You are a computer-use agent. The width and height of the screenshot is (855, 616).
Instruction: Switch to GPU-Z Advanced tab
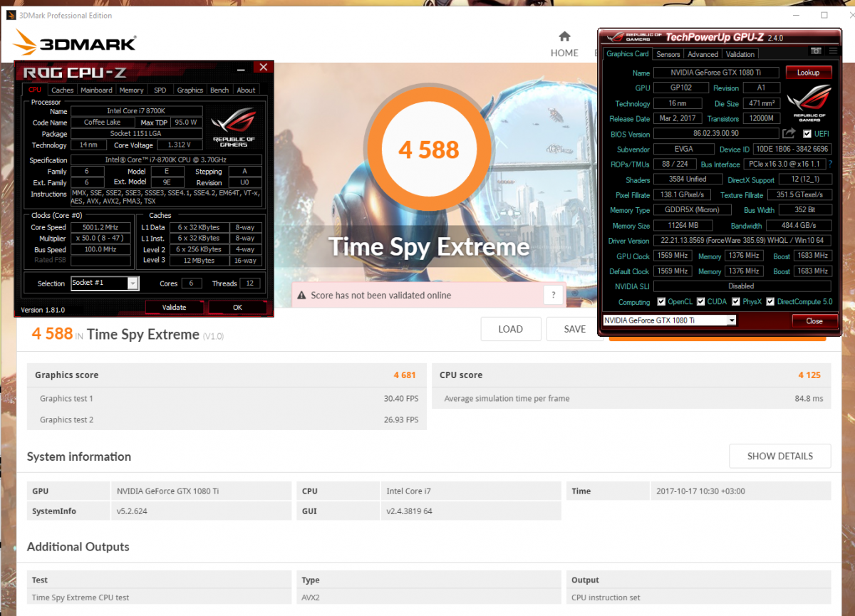coord(703,54)
